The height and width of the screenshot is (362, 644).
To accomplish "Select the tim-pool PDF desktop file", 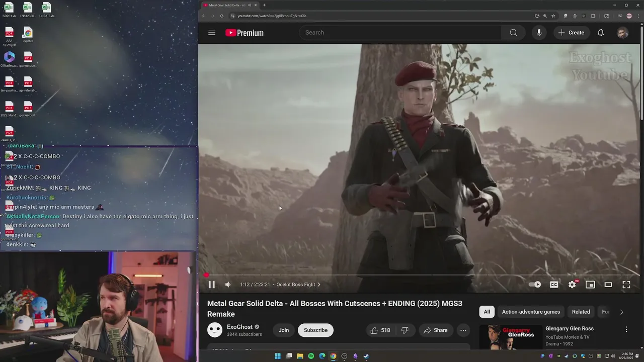I will [9, 84].
